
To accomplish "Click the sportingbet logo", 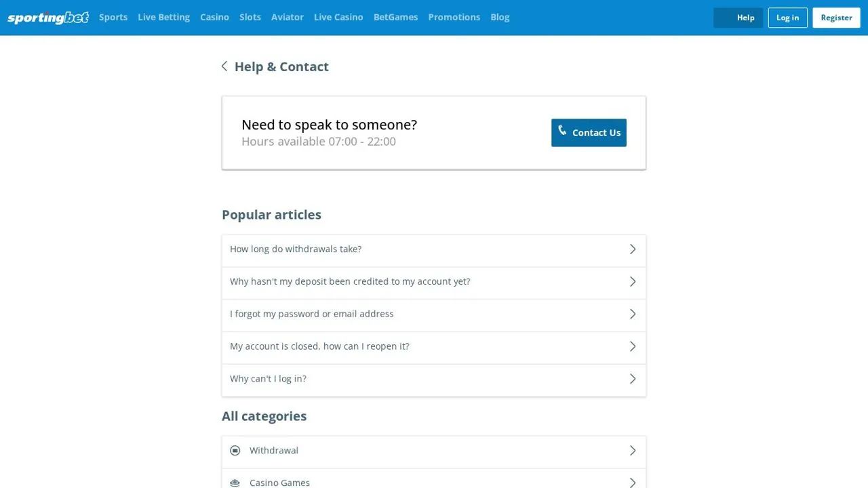I will [48, 18].
